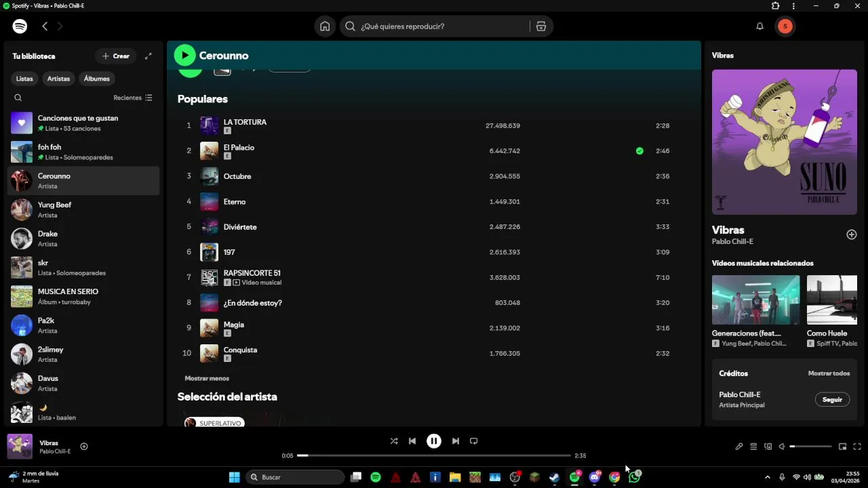Follow Pablo Chill-E with Seguir
The image size is (868, 488).
coord(832,400)
